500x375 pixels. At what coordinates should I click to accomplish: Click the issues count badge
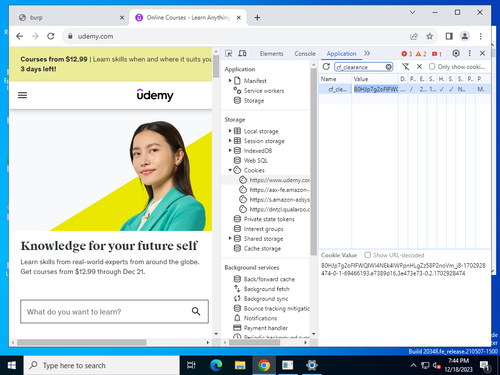coord(437,54)
